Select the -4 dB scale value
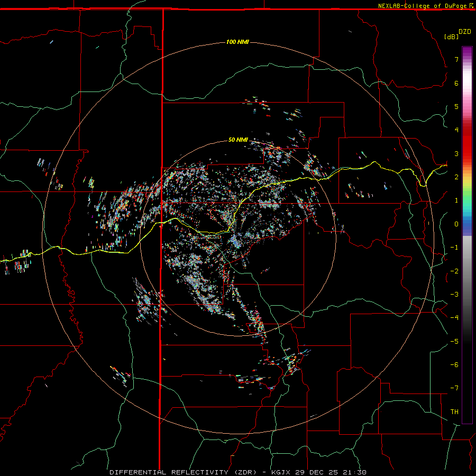The image size is (476, 476). [454, 318]
